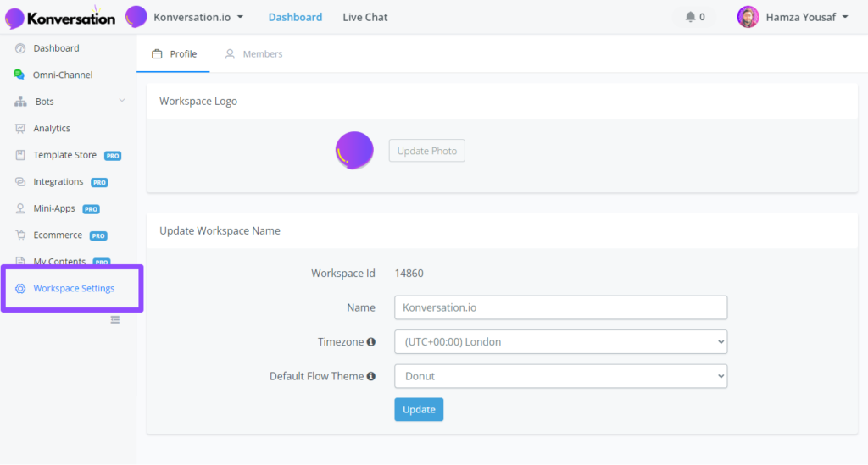Click the Konversation logo in header
This screenshot has width=868, height=465.
click(x=60, y=18)
